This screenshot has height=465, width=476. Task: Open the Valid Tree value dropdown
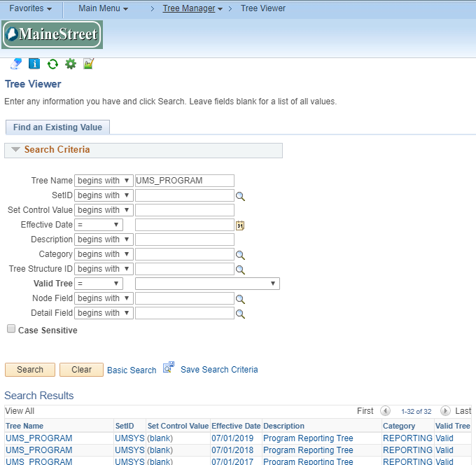pyautogui.click(x=207, y=284)
